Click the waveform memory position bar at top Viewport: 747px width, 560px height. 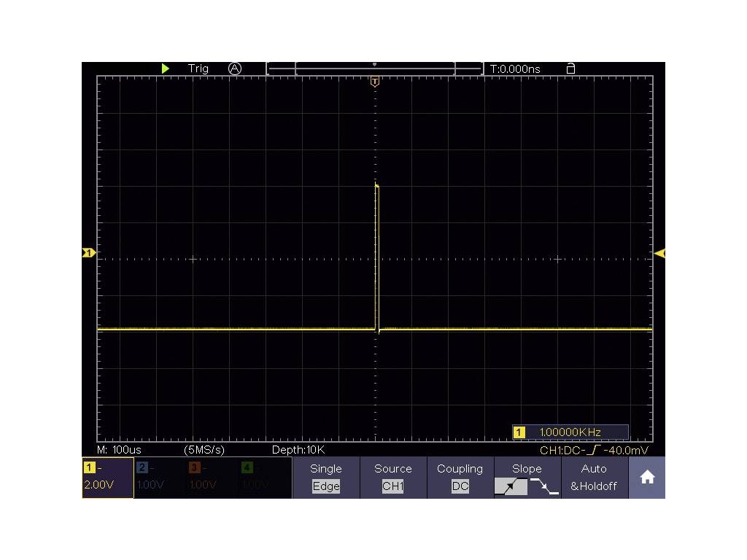(375, 69)
